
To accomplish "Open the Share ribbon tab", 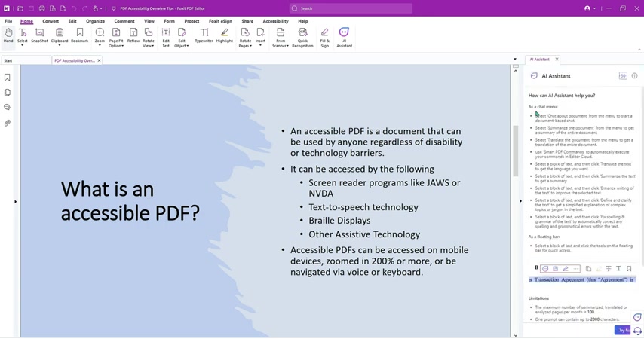I will (x=247, y=21).
